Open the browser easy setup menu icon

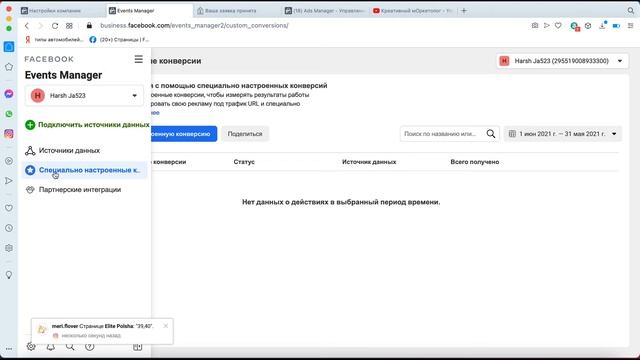click(630, 26)
